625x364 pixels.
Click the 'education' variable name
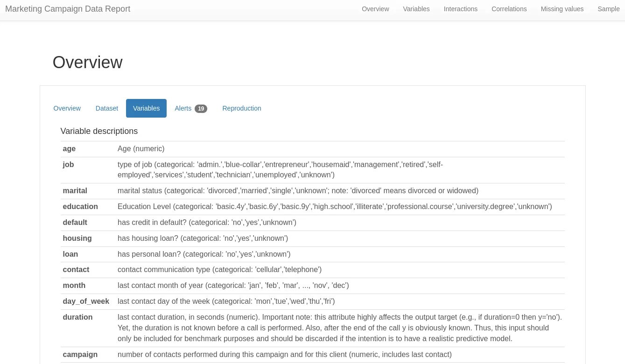[80, 207]
